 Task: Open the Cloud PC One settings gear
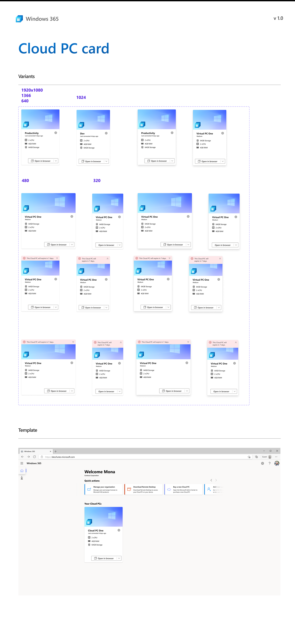[x=119, y=530]
